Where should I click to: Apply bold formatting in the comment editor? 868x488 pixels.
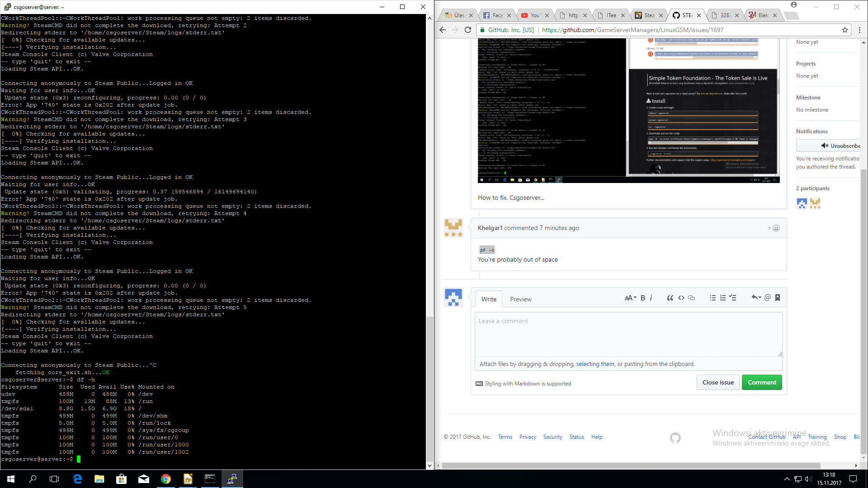point(642,298)
